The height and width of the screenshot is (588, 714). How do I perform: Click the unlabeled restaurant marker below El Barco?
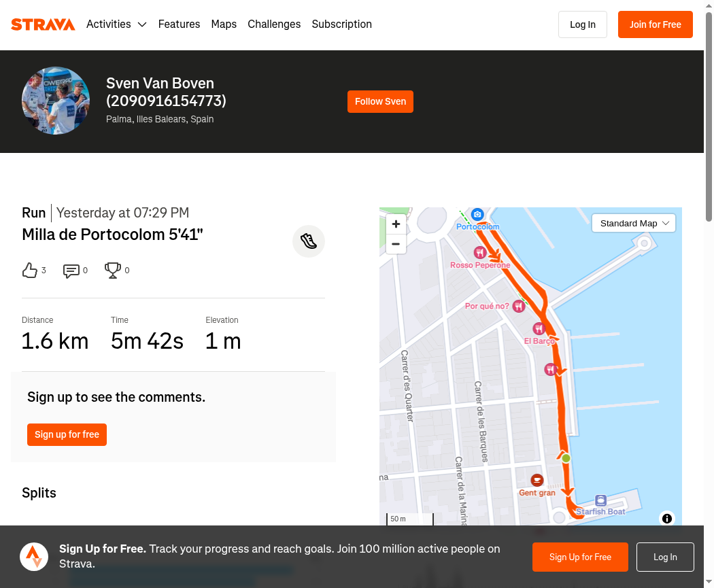551,369
